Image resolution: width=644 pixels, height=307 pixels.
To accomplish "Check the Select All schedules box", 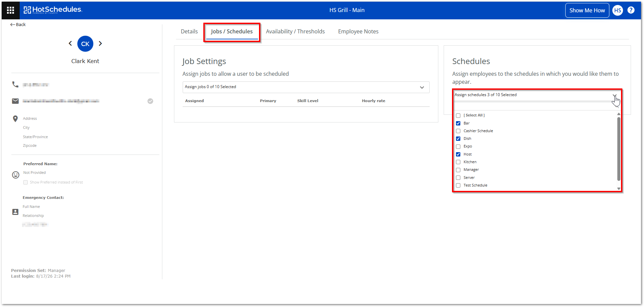I will (458, 115).
